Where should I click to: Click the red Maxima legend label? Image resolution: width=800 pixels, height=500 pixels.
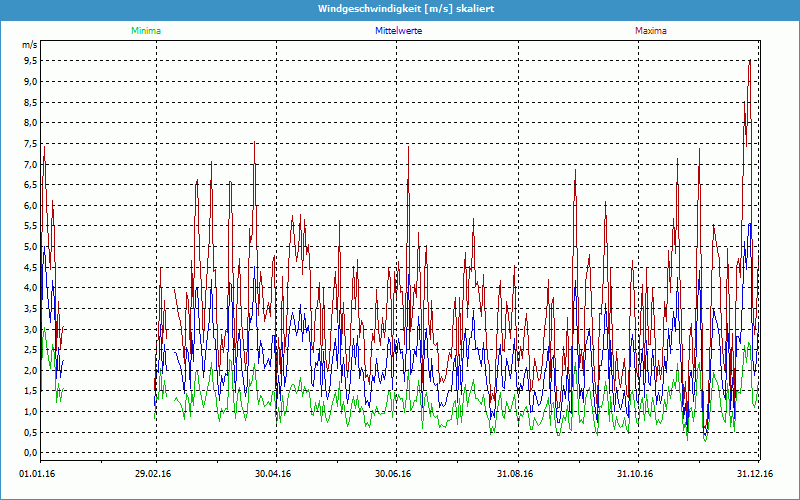pyautogui.click(x=651, y=31)
